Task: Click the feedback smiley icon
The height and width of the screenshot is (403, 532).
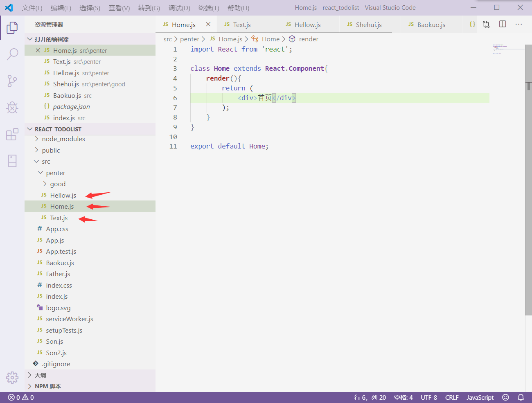Action: [x=506, y=397]
